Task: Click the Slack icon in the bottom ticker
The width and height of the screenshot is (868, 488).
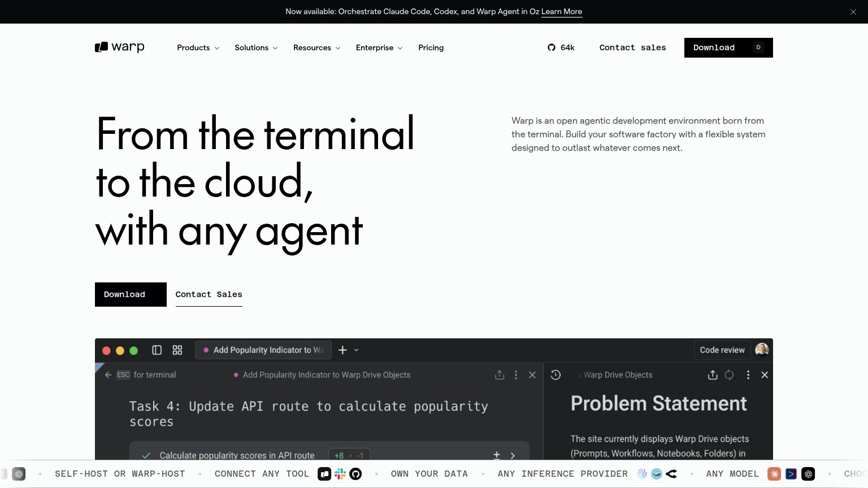Action: [340, 474]
